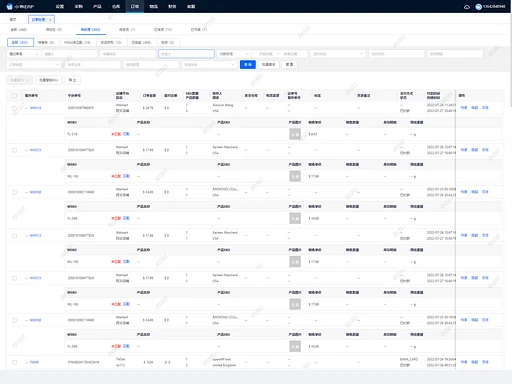
Task: Open the 订单 top navigation menu
Action: (135, 6)
